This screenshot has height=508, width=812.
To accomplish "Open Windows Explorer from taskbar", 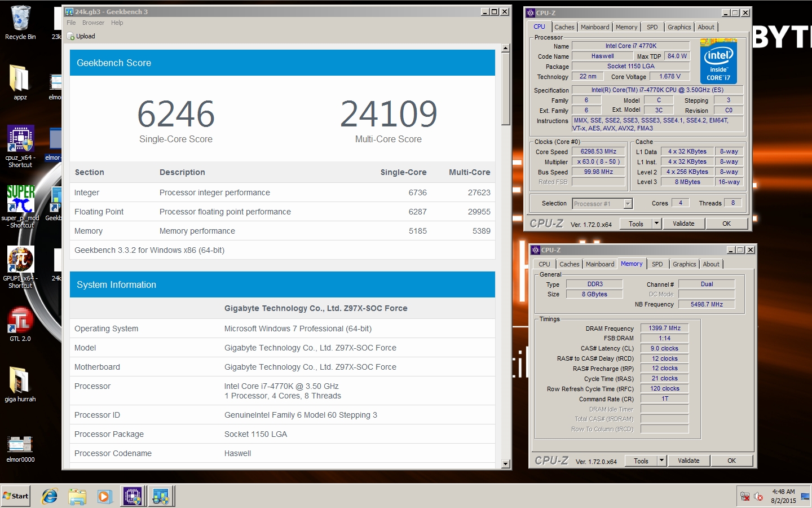I will pos(77,497).
